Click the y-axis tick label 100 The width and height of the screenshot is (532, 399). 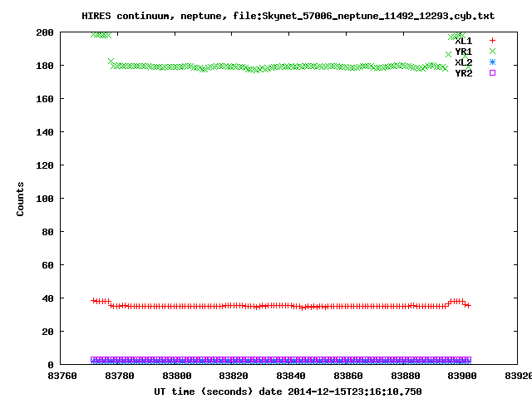tap(45, 199)
